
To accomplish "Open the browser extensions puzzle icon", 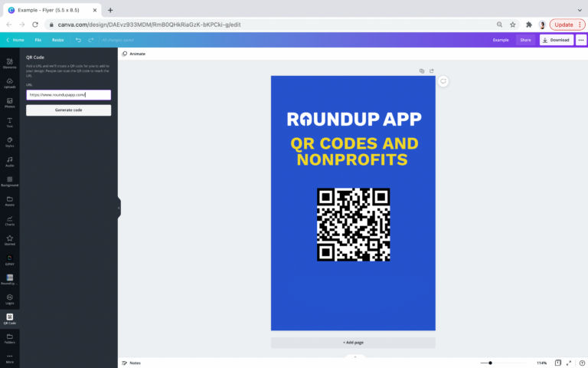I will tap(529, 25).
